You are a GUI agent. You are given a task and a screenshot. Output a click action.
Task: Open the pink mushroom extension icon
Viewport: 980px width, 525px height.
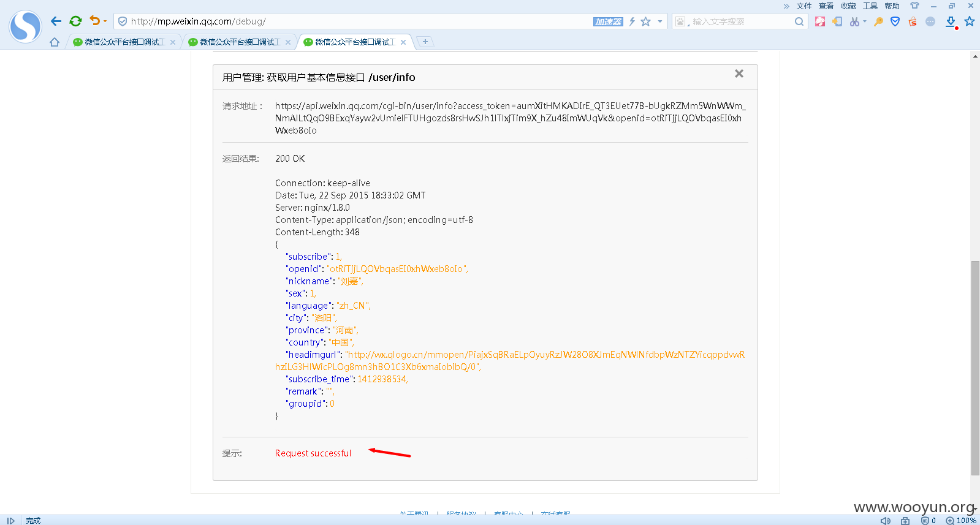820,21
